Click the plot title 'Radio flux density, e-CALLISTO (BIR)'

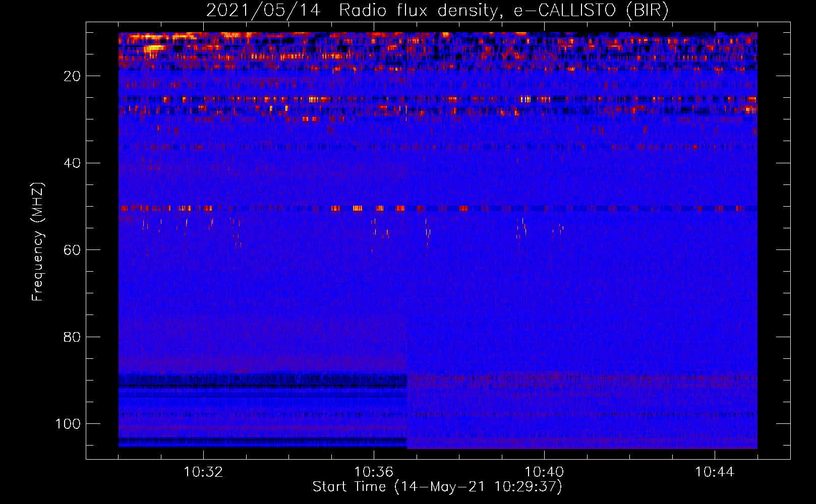(x=503, y=11)
